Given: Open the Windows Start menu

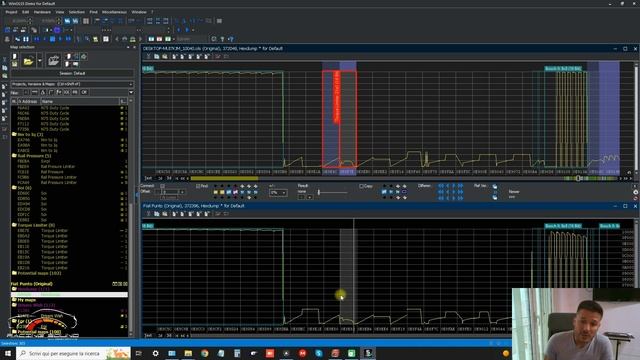Looking at the screenshot, I should pyautogui.click(x=8, y=353).
